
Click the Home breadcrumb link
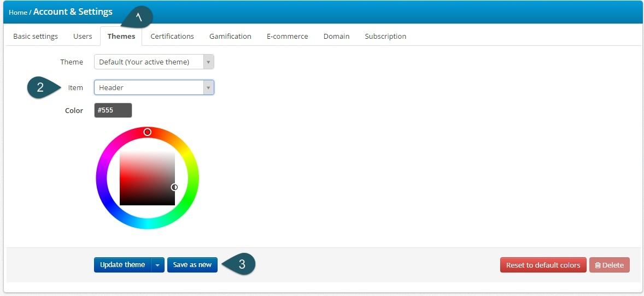click(18, 13)
